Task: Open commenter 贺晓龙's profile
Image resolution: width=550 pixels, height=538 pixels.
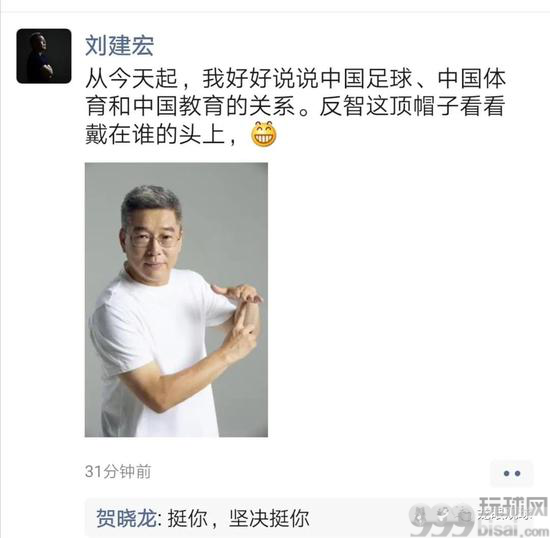Action: pos(126,518)
